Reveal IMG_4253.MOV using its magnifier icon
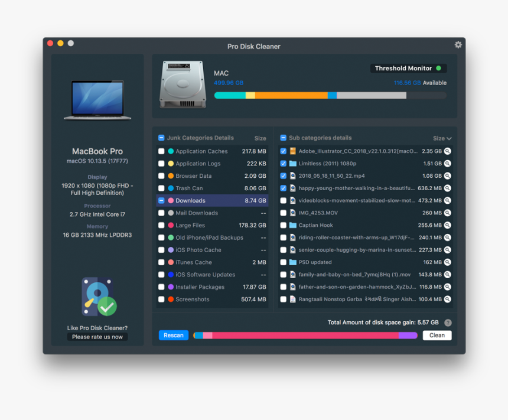The image size is (508, 420). [447, 213]
